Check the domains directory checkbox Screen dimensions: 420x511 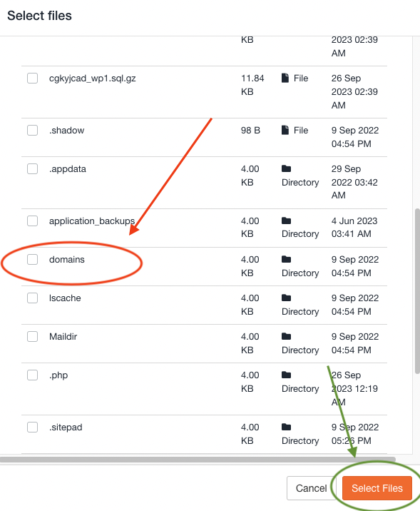pos(32,259)
